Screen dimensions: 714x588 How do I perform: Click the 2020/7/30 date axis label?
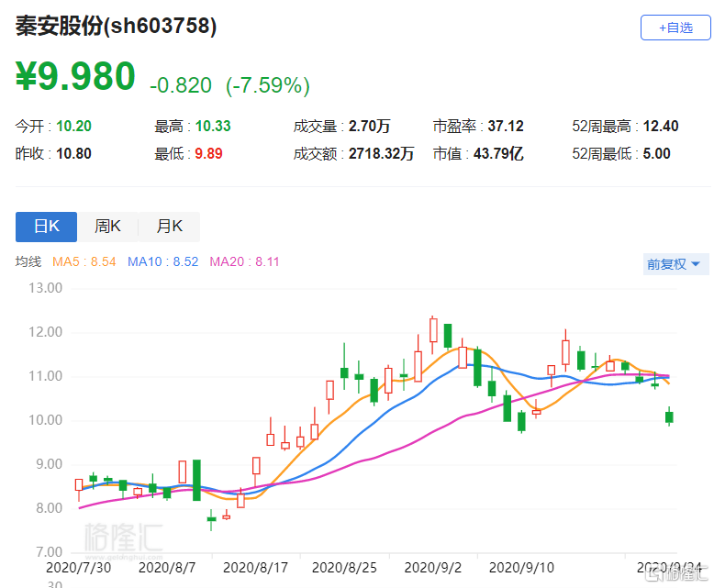pos(78,568)
